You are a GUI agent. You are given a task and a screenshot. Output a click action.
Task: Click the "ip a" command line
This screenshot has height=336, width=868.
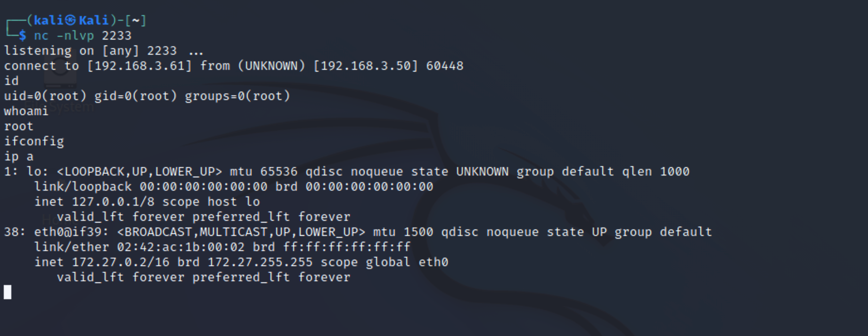(x=19, y=157)
